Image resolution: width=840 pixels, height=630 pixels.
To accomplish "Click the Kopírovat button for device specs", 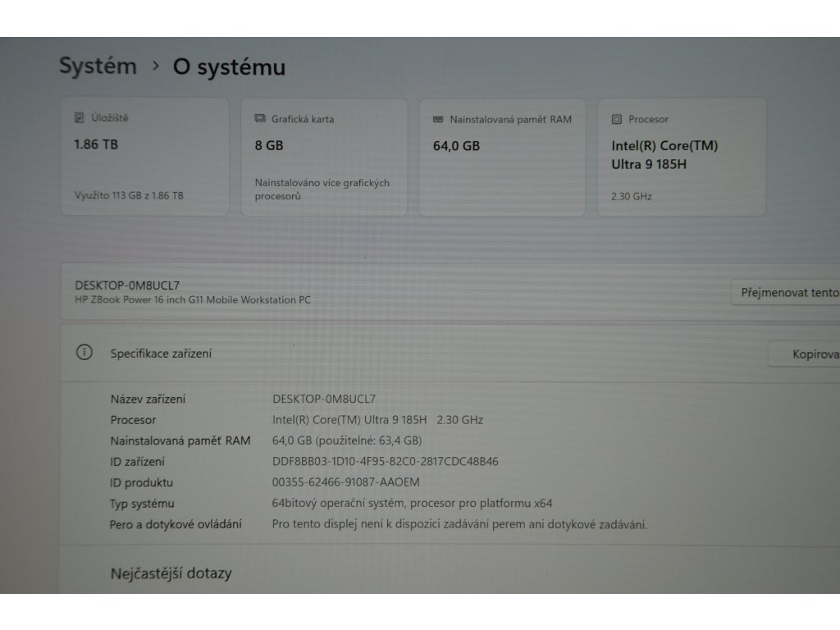I will tap(804, 354).
